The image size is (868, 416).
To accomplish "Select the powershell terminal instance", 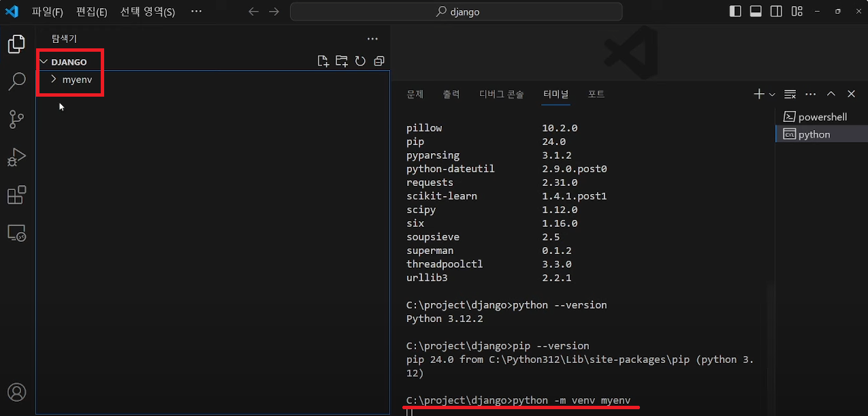I will pyautogui.click(x=822, y=117).
